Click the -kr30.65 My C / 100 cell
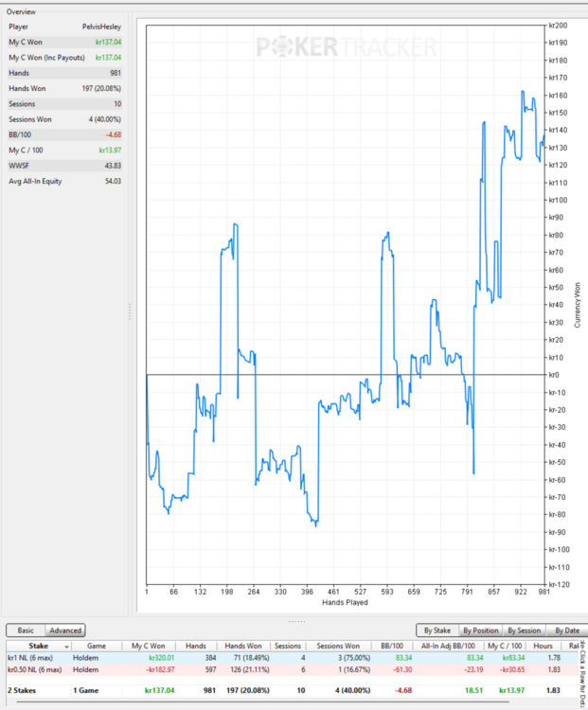The height and width of the screenshot is (710, 588). pos(512,669)
